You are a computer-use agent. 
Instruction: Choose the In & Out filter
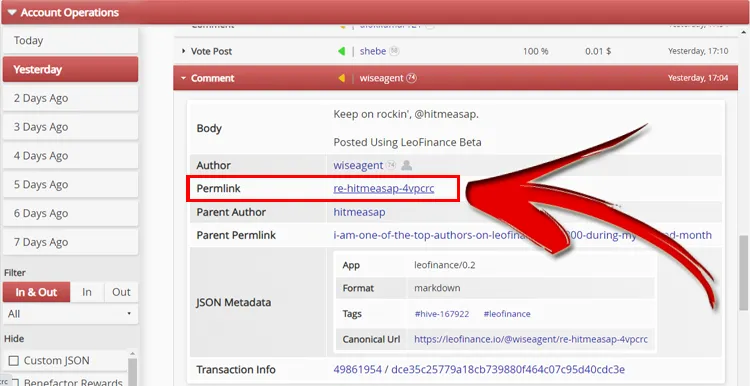point(36,292)
